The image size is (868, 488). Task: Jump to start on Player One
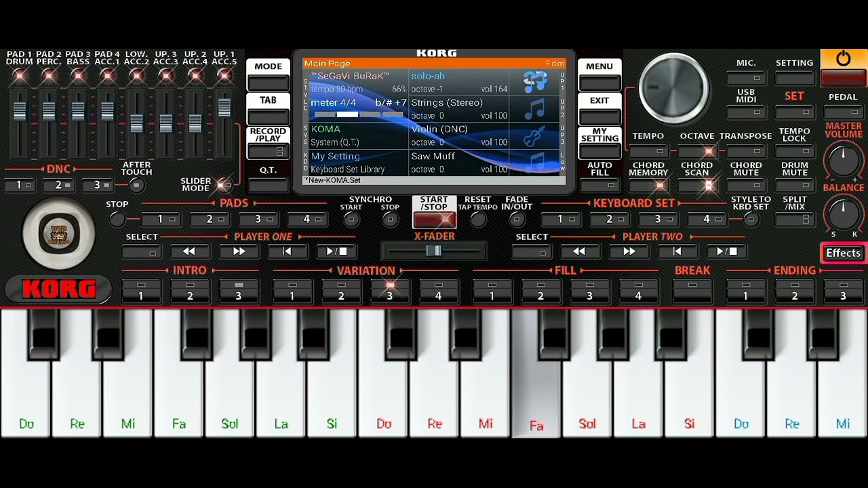288,251
